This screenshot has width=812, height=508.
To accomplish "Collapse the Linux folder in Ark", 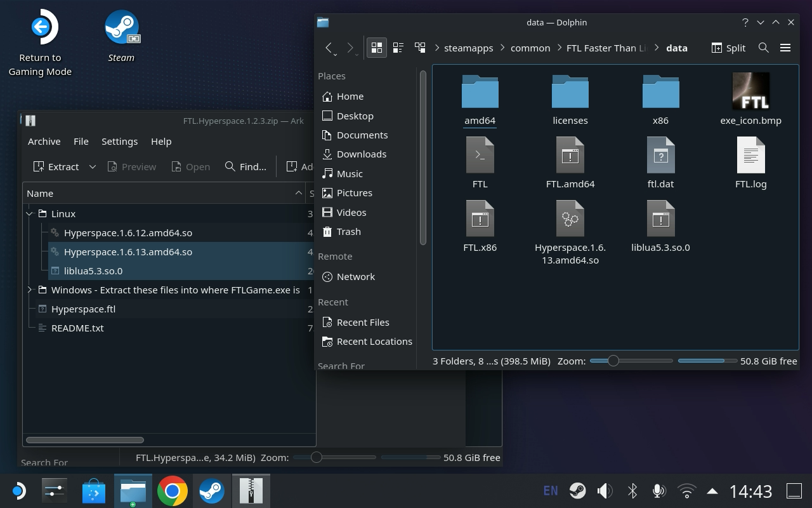I will click(30, 214).
